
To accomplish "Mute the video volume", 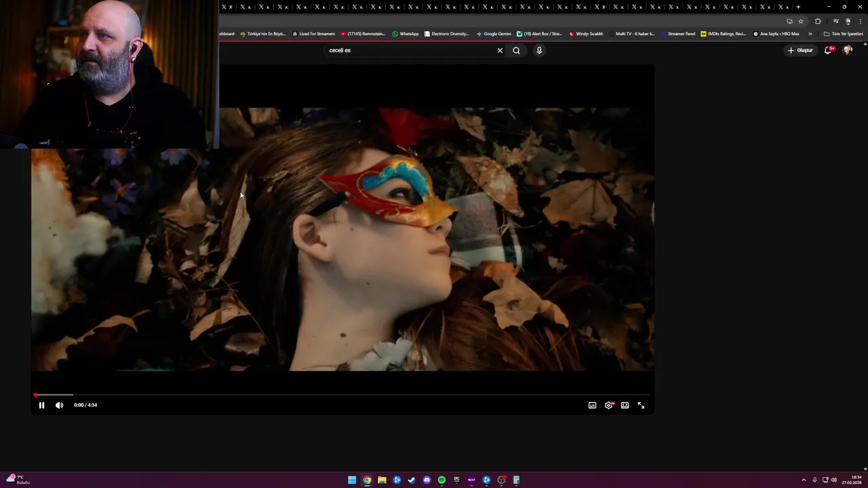I will point(59,405).
